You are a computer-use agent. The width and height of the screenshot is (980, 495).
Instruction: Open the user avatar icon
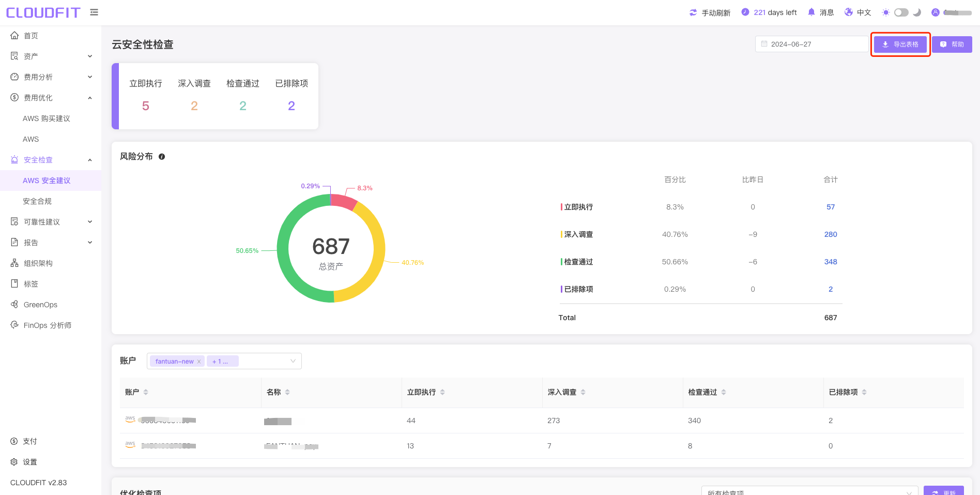[x=936, y=12]
